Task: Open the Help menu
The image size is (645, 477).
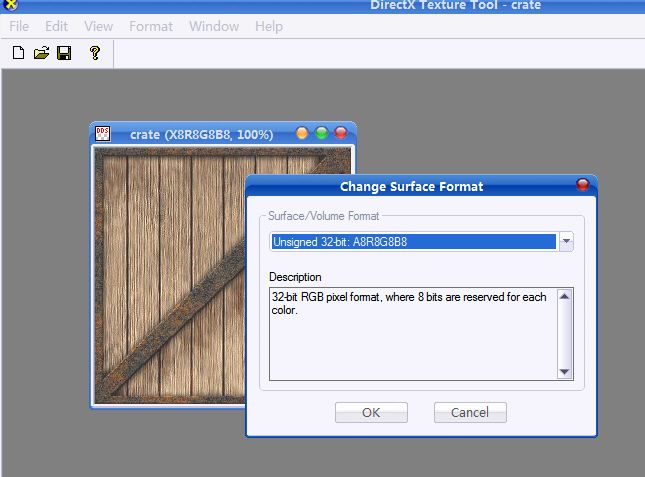Action: (x=269, y=26)
